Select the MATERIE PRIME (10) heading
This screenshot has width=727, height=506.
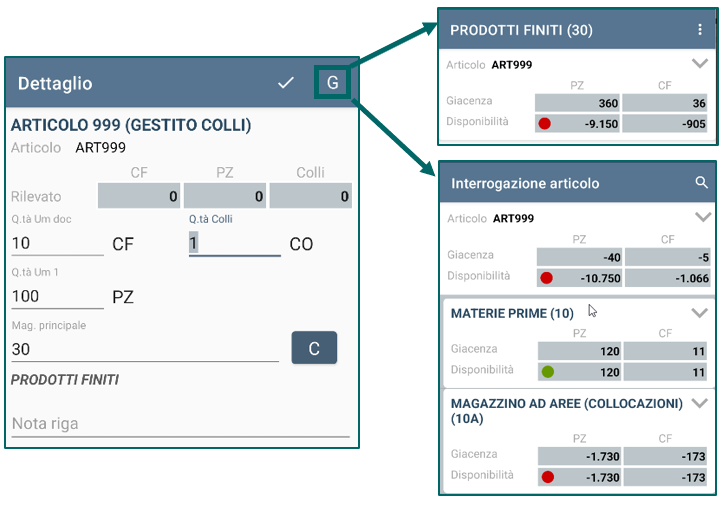pos(512,314)
